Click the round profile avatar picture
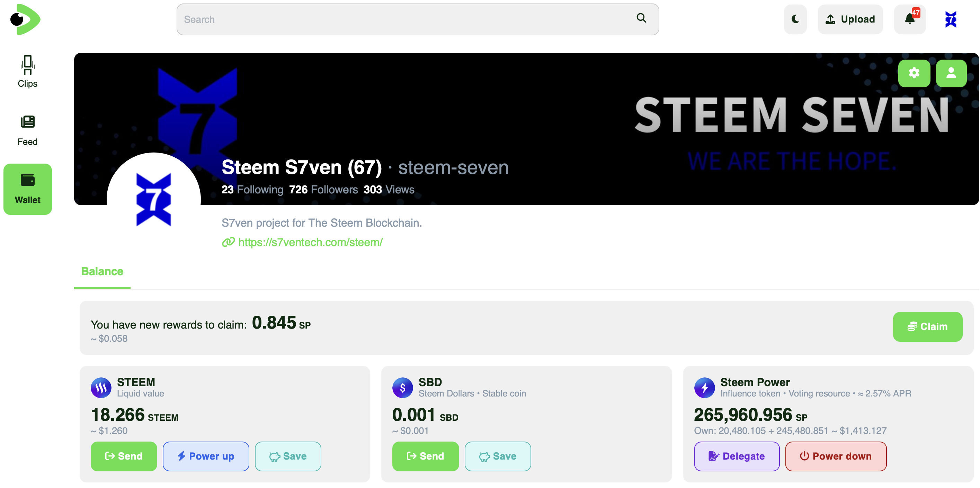This screenshot has width=980, height=488. point(154,199)
